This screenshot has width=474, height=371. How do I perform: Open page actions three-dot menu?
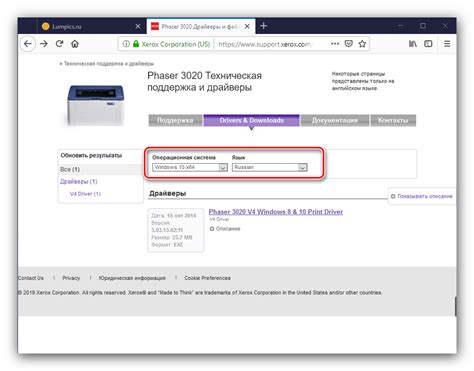click(x=335, y=44)
